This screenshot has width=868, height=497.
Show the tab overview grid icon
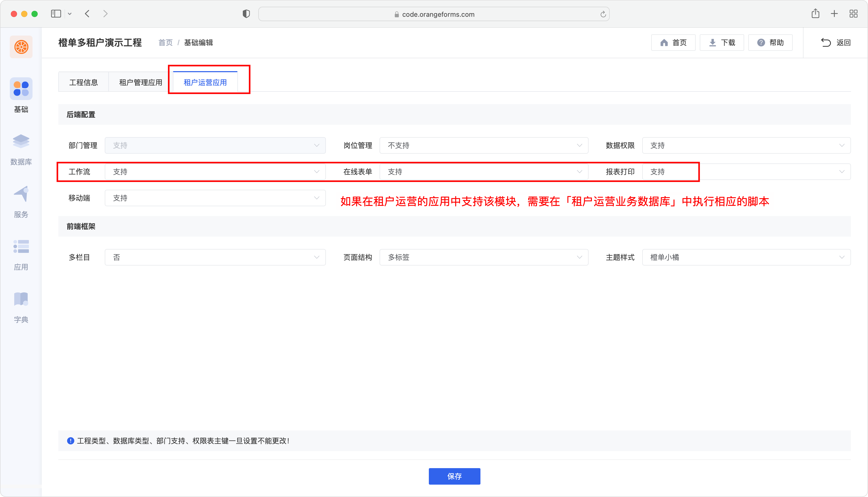pyautogui.click(x=853, y=14)
